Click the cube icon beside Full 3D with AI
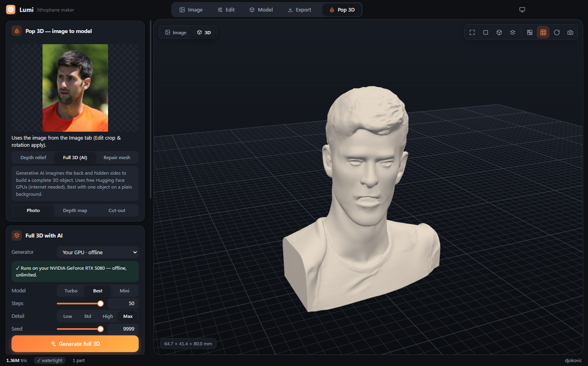This screenshot has height=366, width=588. point(17,236)
